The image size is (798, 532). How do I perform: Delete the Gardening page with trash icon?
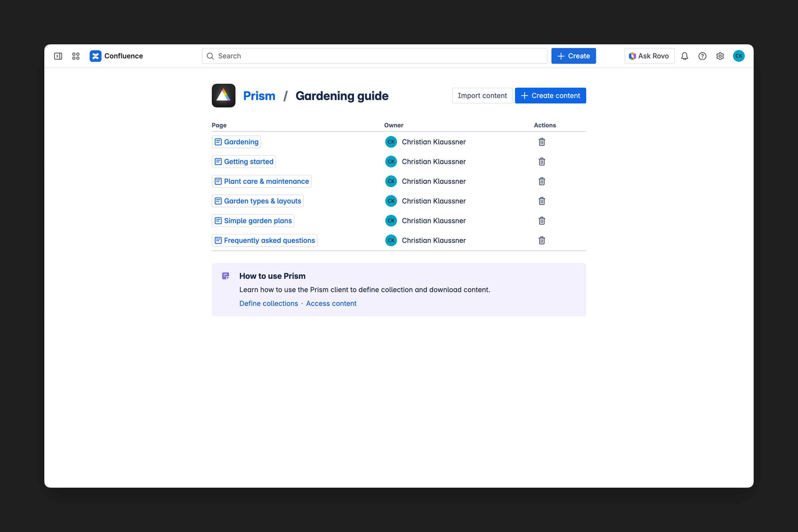point(541,142)
